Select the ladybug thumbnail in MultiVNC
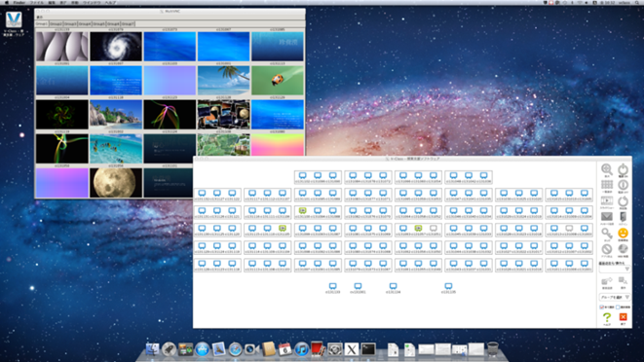 click(x=278, y=81)
